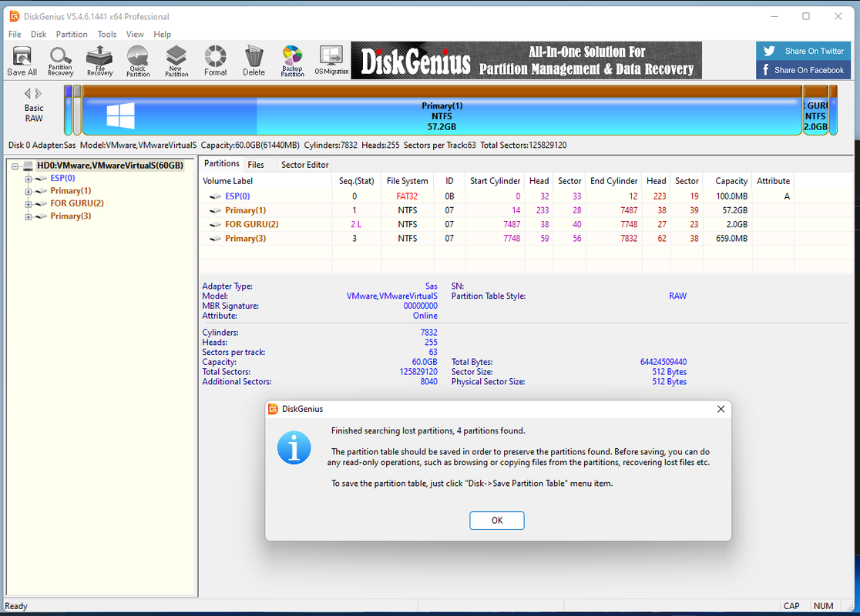Screen dimensions: 860x616
Task: Select HD0:VMware,VMwareVirtualS(60GB) tree label
Action: click(110, 166)
